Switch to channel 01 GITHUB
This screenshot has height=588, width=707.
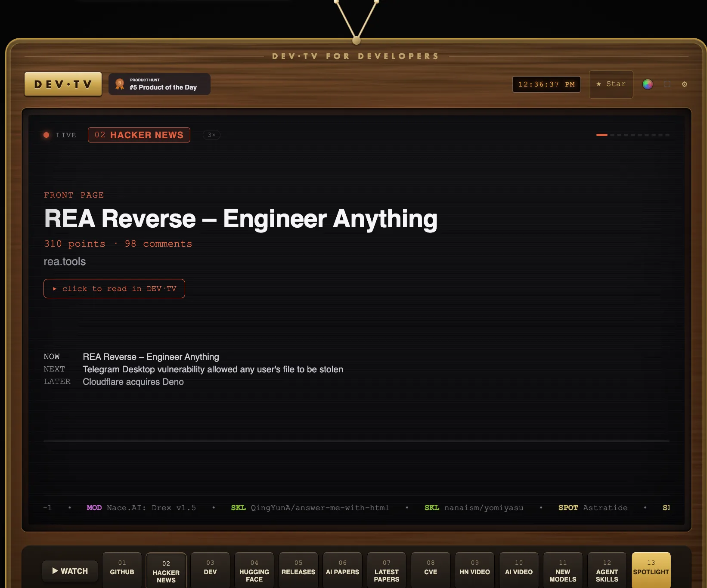pos(122,570)
